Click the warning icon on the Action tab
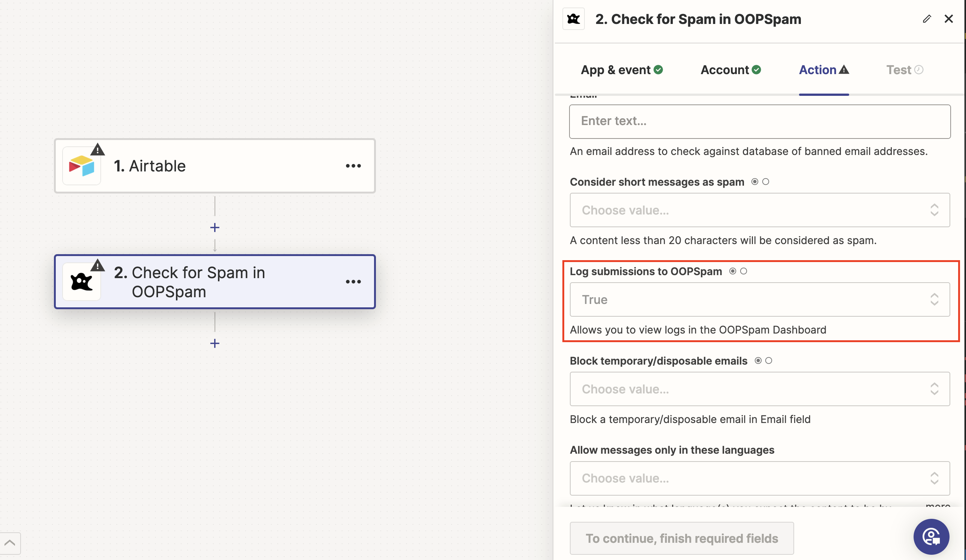The height and width of the screenshot is (560, 966). 844,70
